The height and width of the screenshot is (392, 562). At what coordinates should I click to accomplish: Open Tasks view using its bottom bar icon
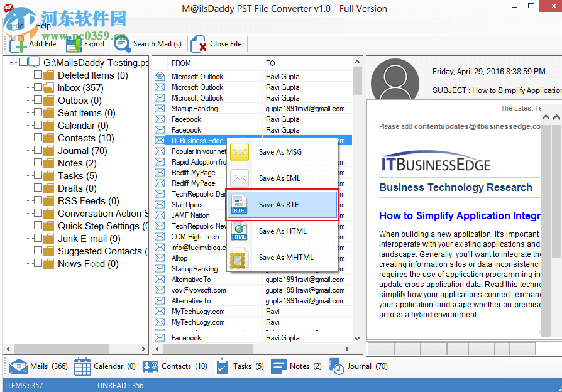point(222,366)
